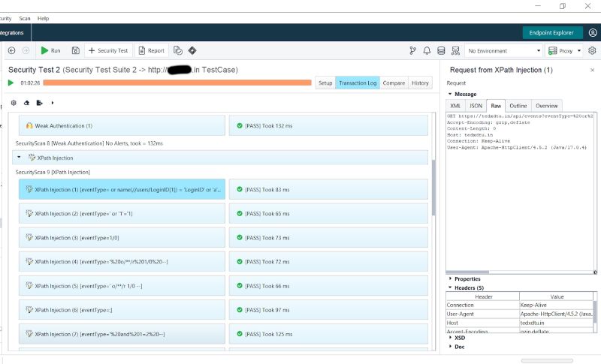Run the security test with green play icon
This screenshot has height=364, width=601.
[x=50, y=50]
